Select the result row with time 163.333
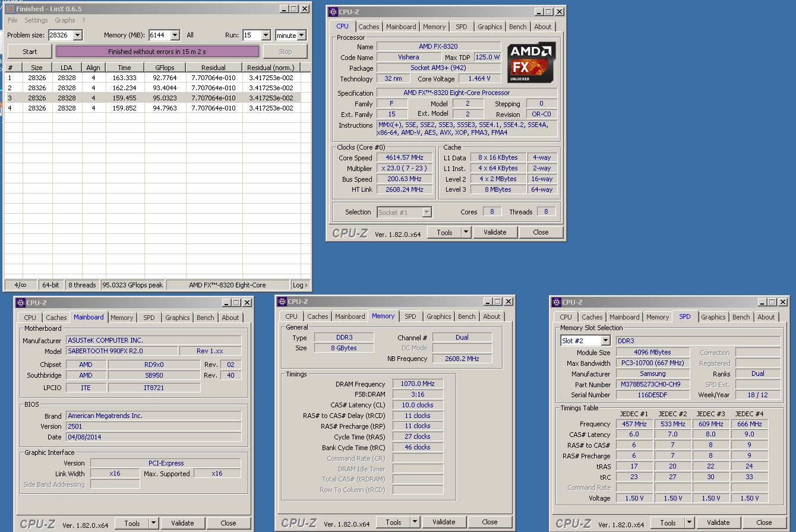 152,77
